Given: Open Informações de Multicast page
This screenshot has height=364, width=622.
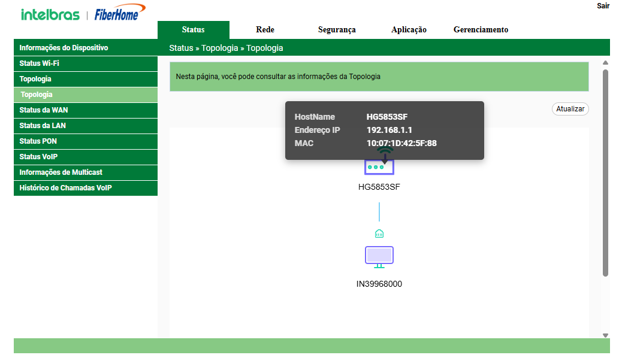Looking at the screenshot, I should click(86, 172).
